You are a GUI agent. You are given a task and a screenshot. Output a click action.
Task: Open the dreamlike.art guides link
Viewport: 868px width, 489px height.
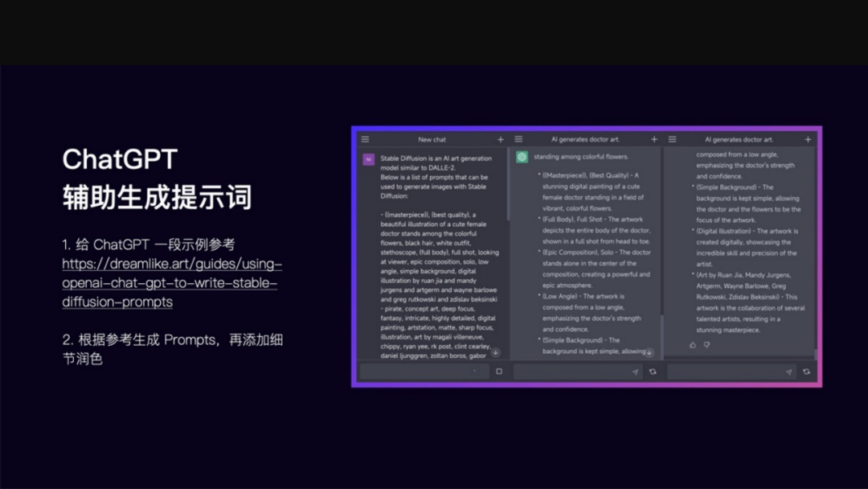point(172,282)
